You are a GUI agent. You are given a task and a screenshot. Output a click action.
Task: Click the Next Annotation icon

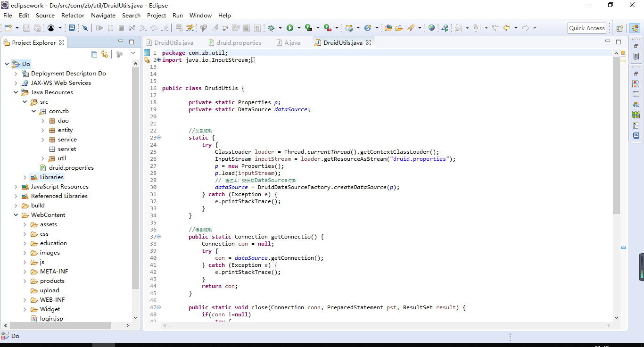[458, 28]
